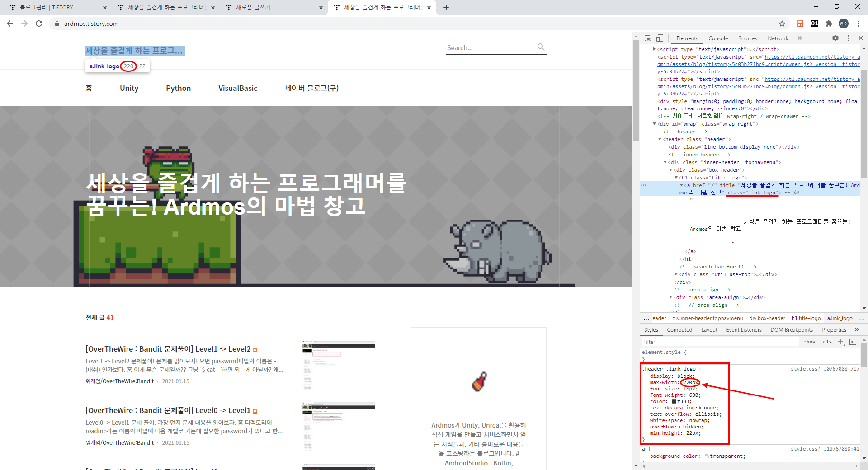Close the '새로운 글쓰기' tab
The image size is (868, 470).
[321, 8]
